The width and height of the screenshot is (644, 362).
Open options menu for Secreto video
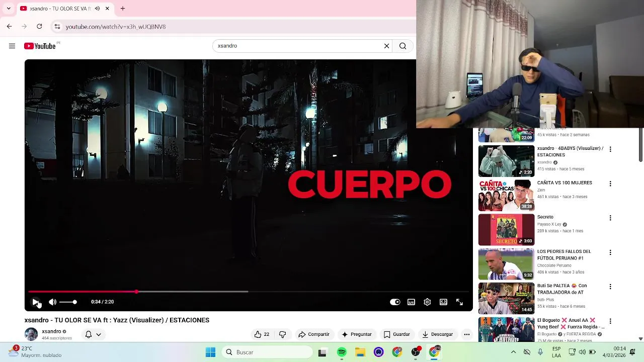pyautogui.click(x=610, y=218)
